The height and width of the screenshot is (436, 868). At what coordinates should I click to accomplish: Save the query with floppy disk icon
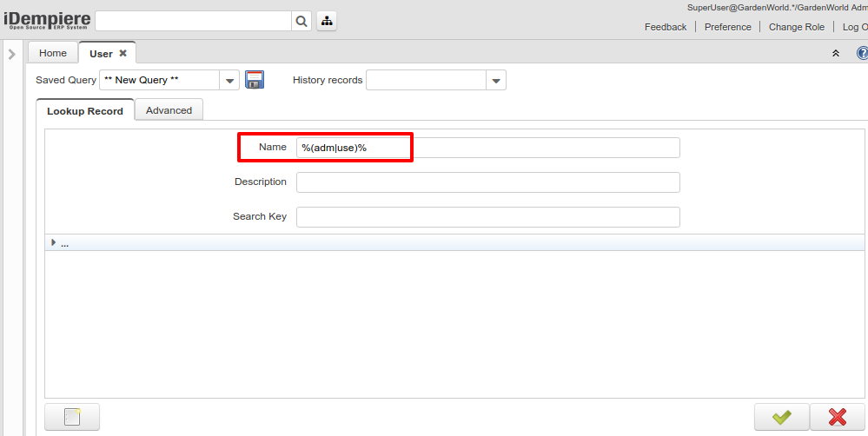[255, 80]
